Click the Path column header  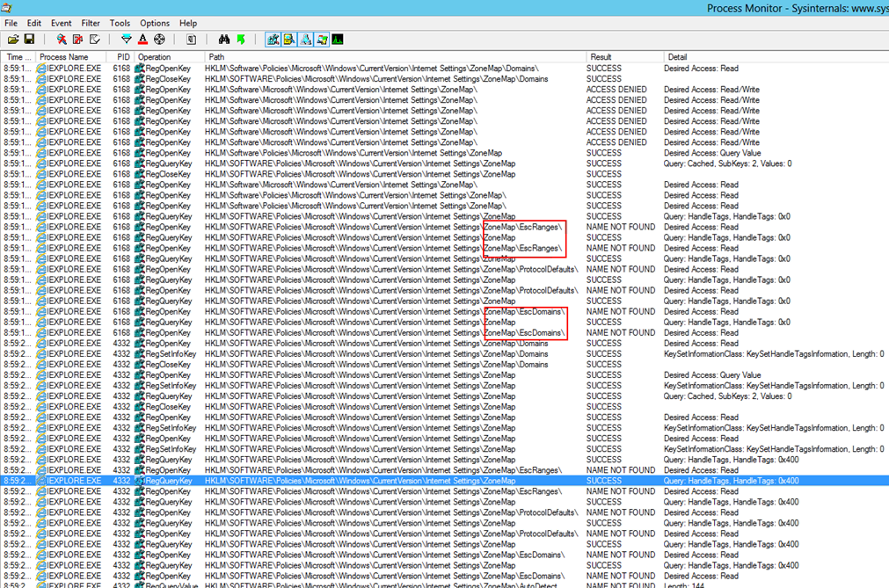(x=395, y=56)
